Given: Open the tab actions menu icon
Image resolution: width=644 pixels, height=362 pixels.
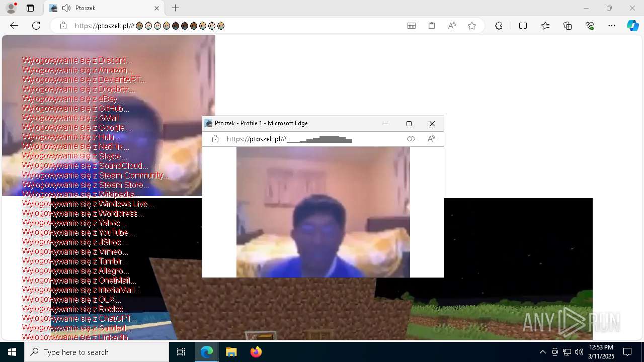Looking at the screenshot, I should click(x=30, y=8).
